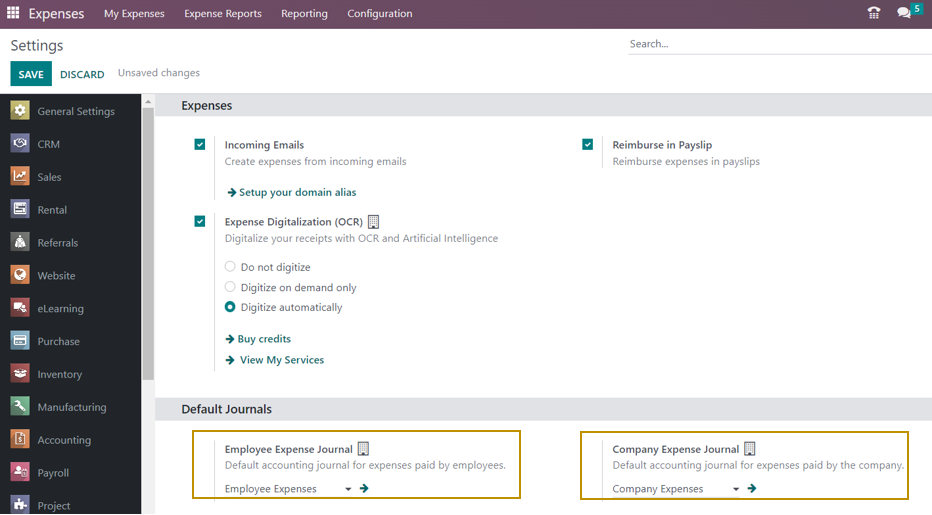This screenshot has width=932, height=515.
Task: Uncheck the Incoming Emails checkbox
Action: pyautogui.click(x=200, y=145)
